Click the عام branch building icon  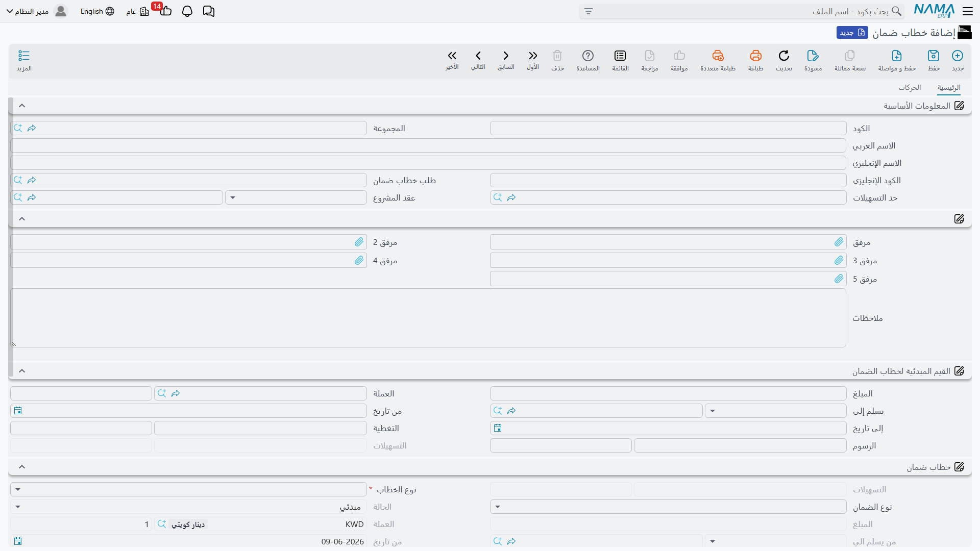pos(144,11)
